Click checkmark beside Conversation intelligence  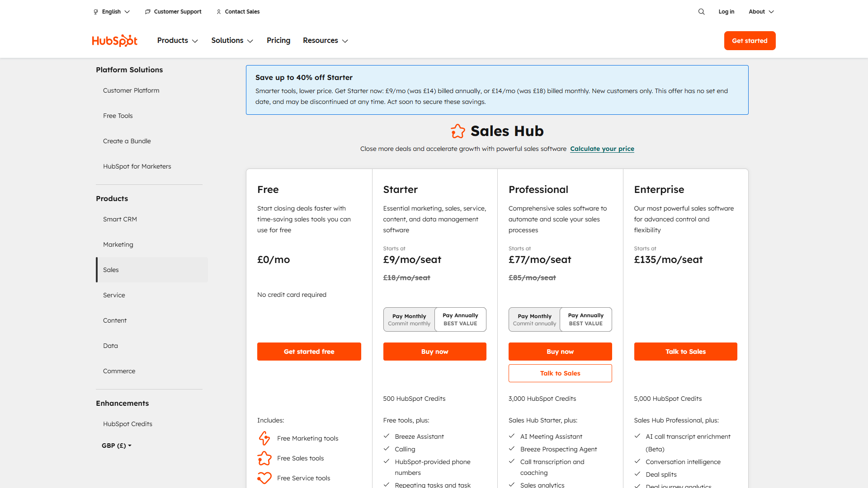pyautogui.click(x=637, y=461)
